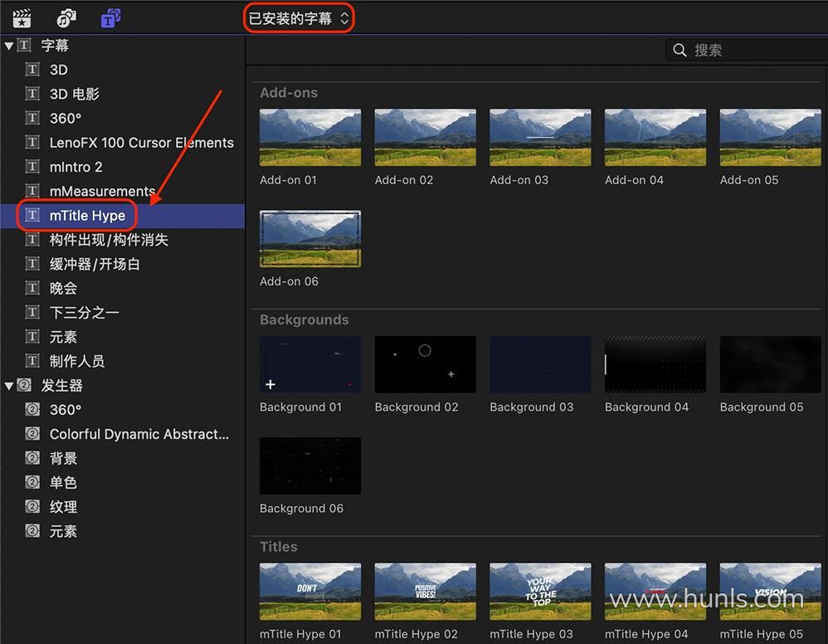Click the title icon beside mIntro 2

(x=32, y=167)
